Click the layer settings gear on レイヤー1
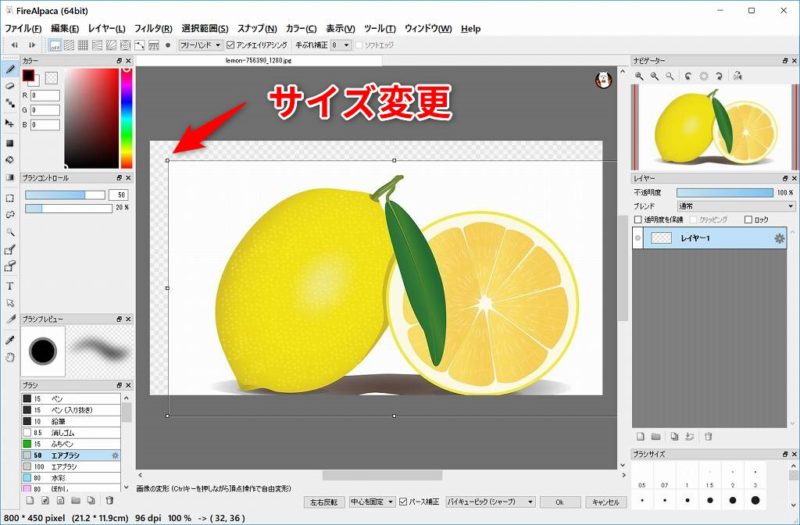The image size is (800, 525). [780, 238]
